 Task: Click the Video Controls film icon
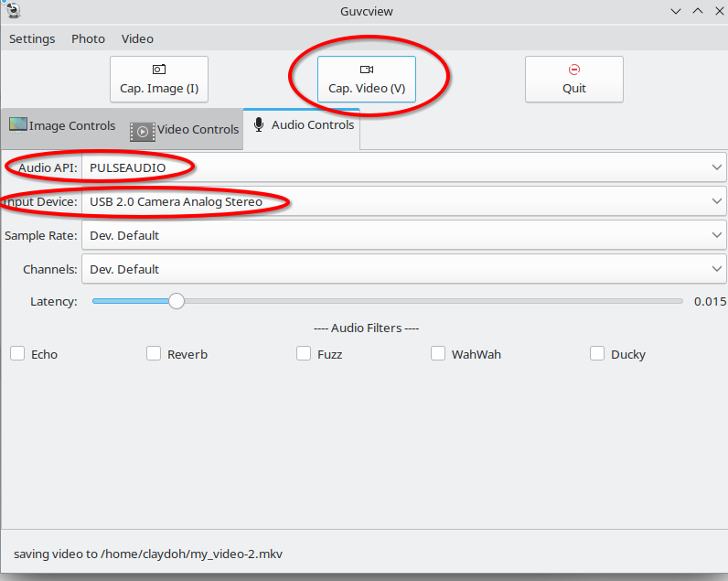[x=143, y=131]
